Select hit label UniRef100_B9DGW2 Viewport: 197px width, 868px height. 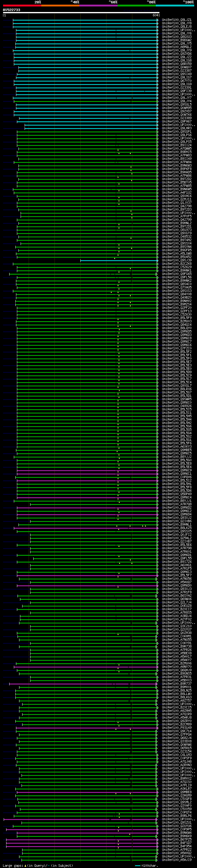pos(177,40)
